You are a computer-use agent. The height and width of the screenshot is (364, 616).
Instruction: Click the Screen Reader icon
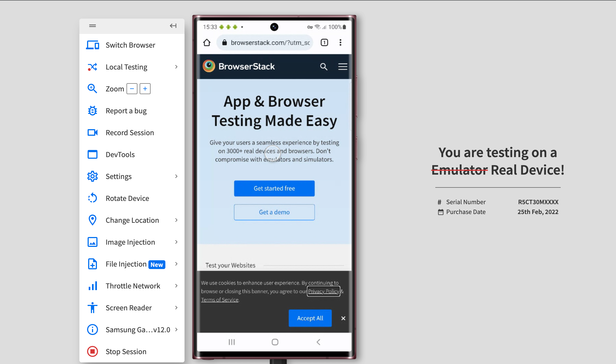tap(92, 308)
